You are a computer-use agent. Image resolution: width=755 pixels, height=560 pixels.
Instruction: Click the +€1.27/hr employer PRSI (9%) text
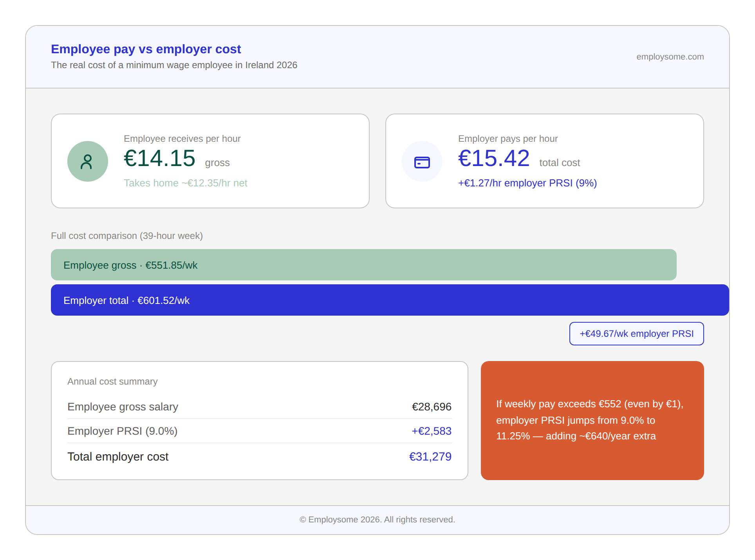coord(527,183)
